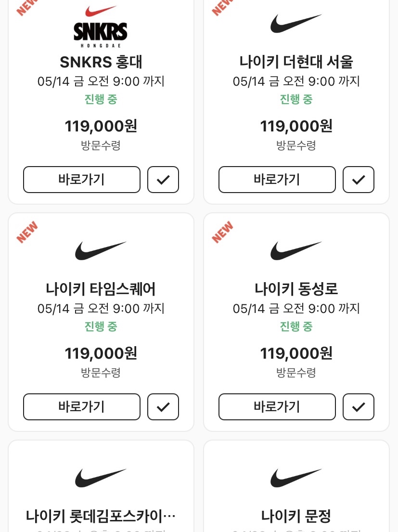Image resolution: width=398 pixels, height=532 pixels.
Task: Toggle the checkmark for 나이키 타임스퀘어
Action: (x=163, y=407)
